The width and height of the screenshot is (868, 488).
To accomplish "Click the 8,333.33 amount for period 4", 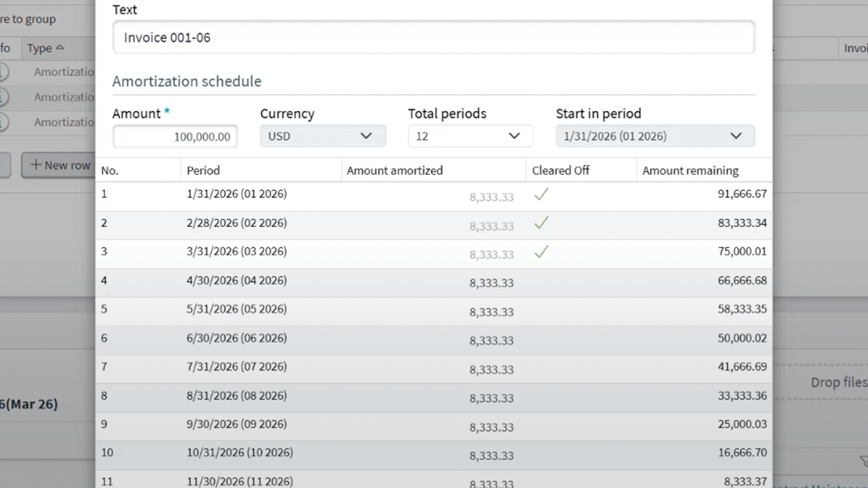I will pyautogui.click(x=492, y=283).
